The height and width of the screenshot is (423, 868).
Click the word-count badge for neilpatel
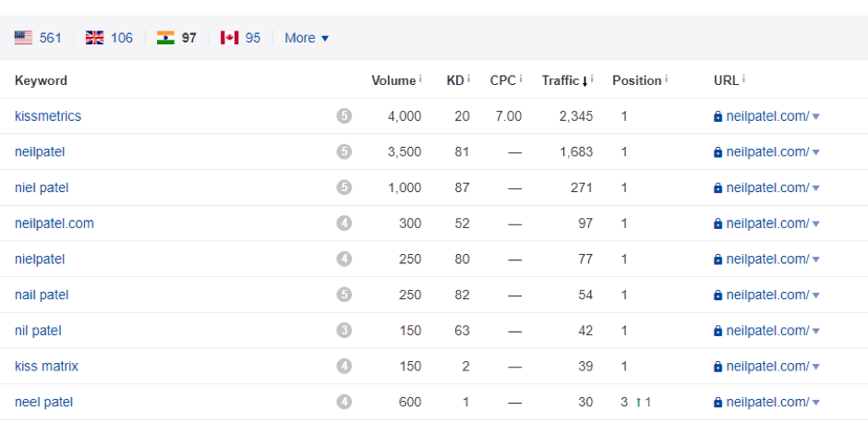coord(344,151)
